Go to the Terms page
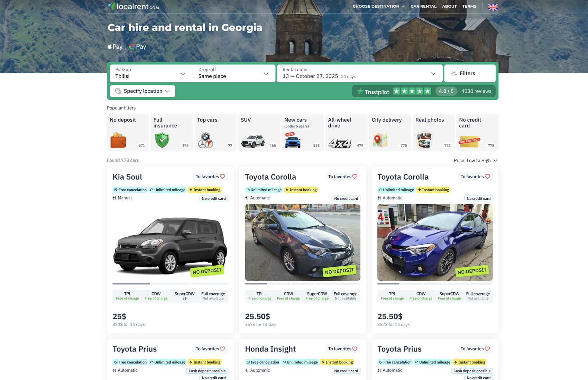 tap(469, 6)
